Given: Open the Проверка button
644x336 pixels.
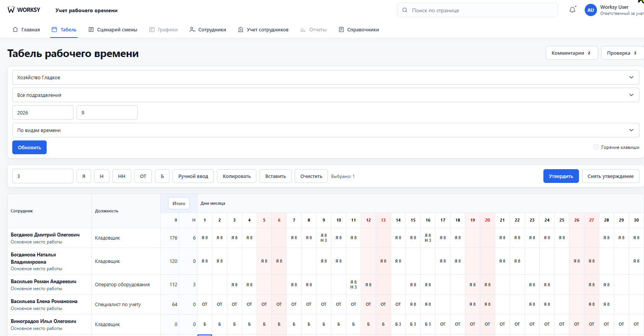Looking at the screenshot, I should tap(622, 53).
